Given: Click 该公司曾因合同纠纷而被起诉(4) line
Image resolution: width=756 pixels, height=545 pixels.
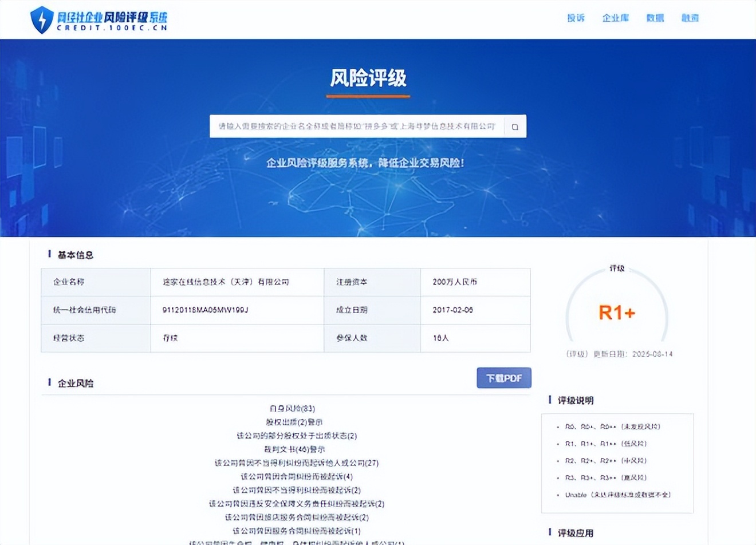Looking at the screenshot, I should 297,476.
